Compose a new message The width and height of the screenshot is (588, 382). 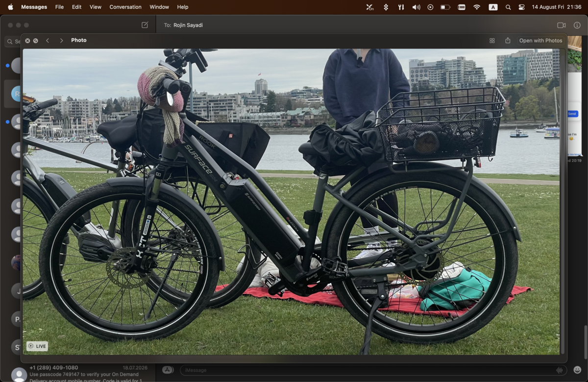(x=145, y=25)
